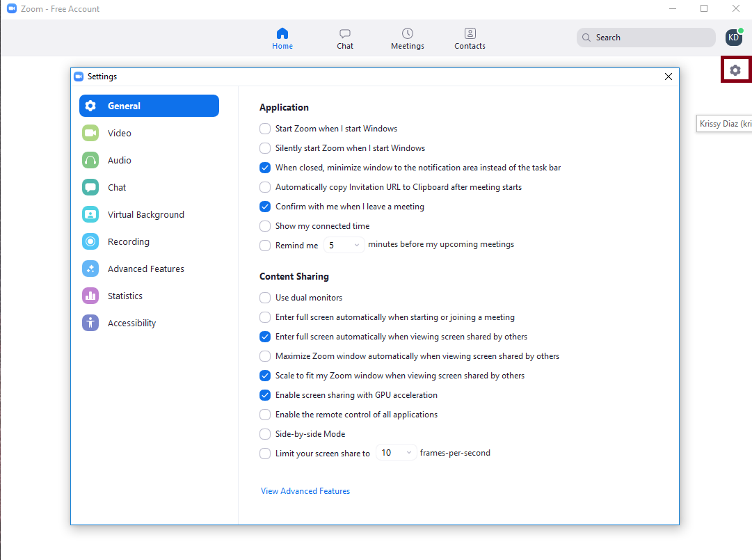This screenshot has height=560, width=752.
Task: Enable Silently start Zoom when I start Windows
Action: tap(265, 148)
